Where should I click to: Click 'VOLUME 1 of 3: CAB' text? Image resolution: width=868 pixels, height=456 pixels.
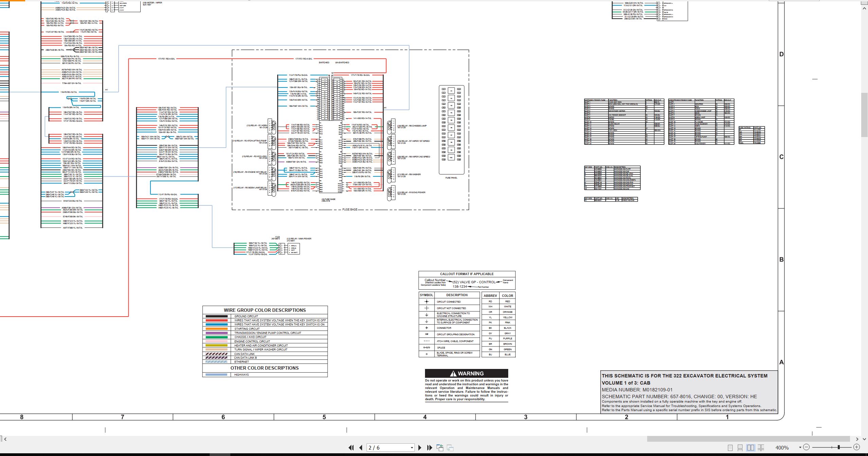(x=626, y=383)
